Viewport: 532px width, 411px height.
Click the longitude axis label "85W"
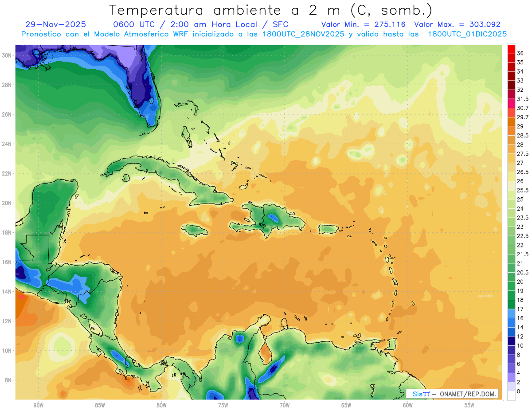pyautogui.click(x=100, y=405)
